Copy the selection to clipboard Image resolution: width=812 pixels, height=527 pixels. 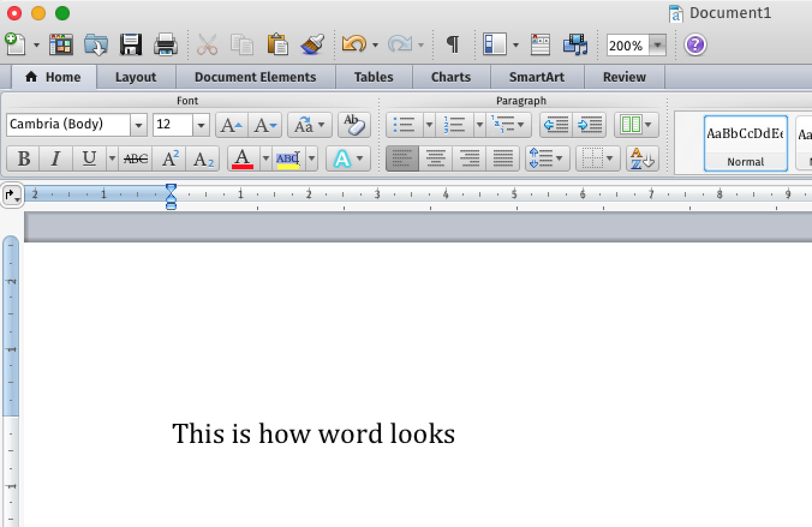pyautogui.click(x=242, y=44)
